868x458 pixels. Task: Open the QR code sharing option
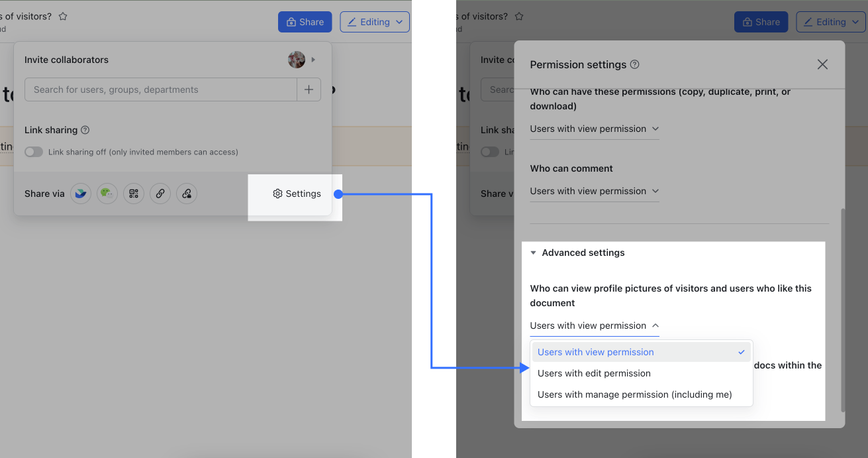point(134,194)
